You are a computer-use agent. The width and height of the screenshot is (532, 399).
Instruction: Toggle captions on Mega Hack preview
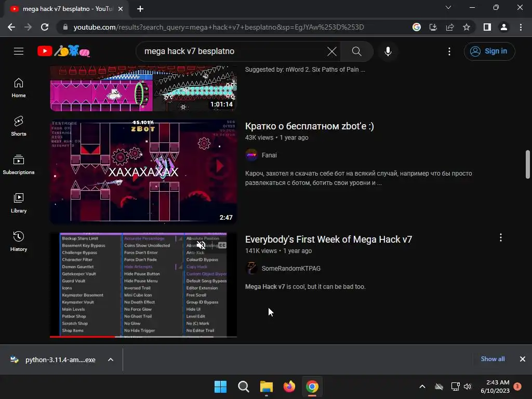coord(222,245)
